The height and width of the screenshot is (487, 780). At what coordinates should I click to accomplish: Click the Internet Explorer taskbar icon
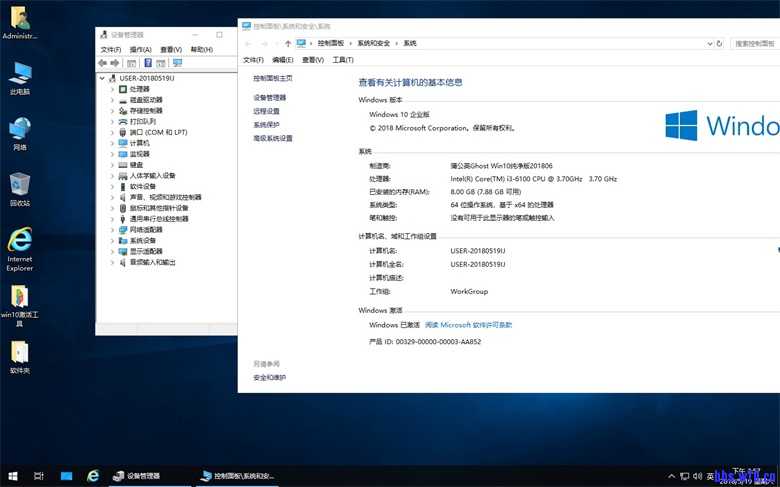93,476
